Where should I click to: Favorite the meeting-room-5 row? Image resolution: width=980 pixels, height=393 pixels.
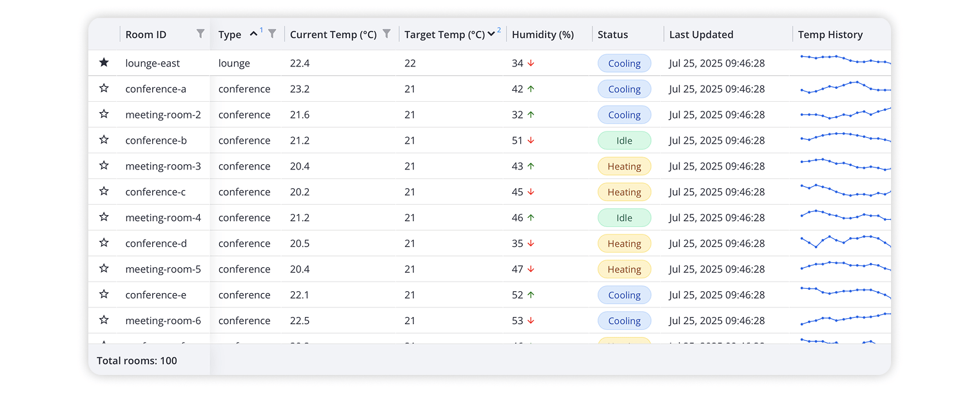tap(104, 269)
